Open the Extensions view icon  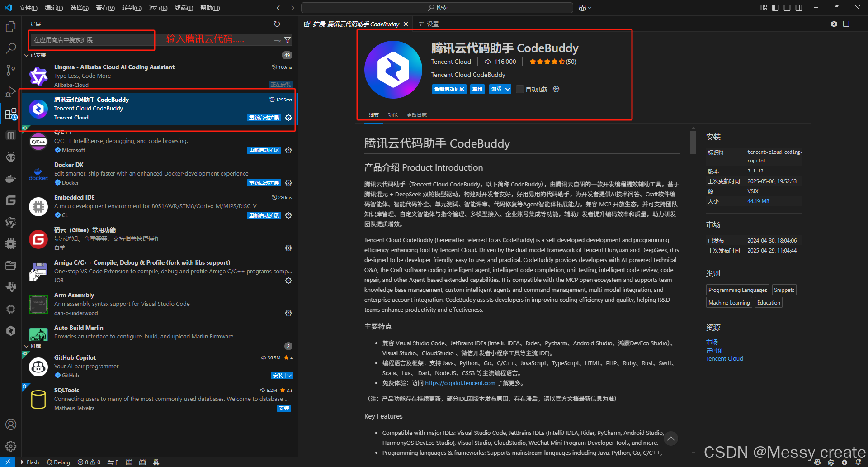point(11,114)
